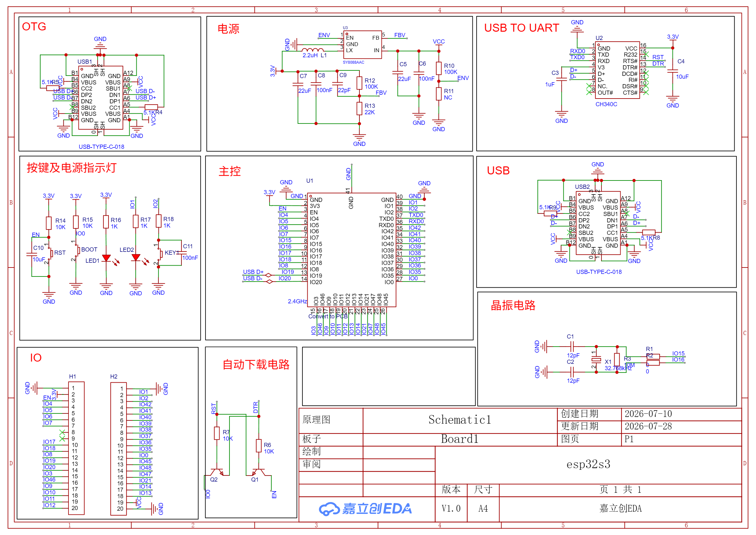Image resolution: width=756 pixels, height=535 pixels.
Task: Click resistor R14 10K symbol
Action: click(49, 223)
